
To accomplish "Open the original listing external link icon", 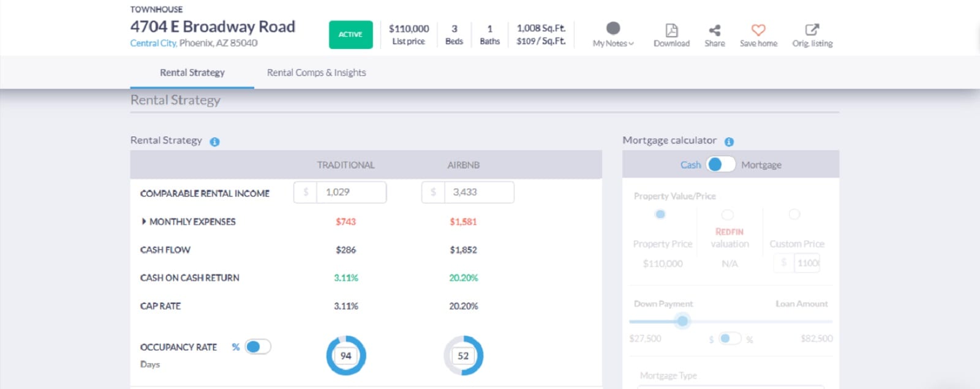I will click(812, 30).
